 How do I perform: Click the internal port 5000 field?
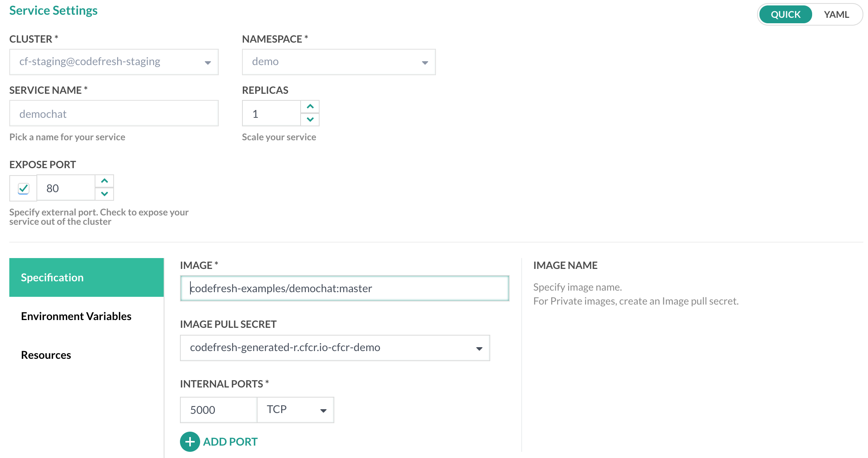[x=218, y=410]
